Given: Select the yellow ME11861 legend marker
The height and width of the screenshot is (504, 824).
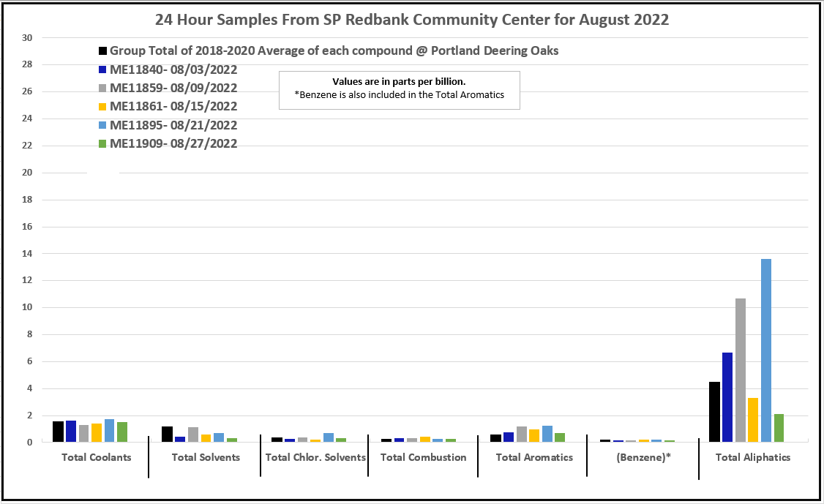Looking at the screenshot, I should tap(103, 107).
